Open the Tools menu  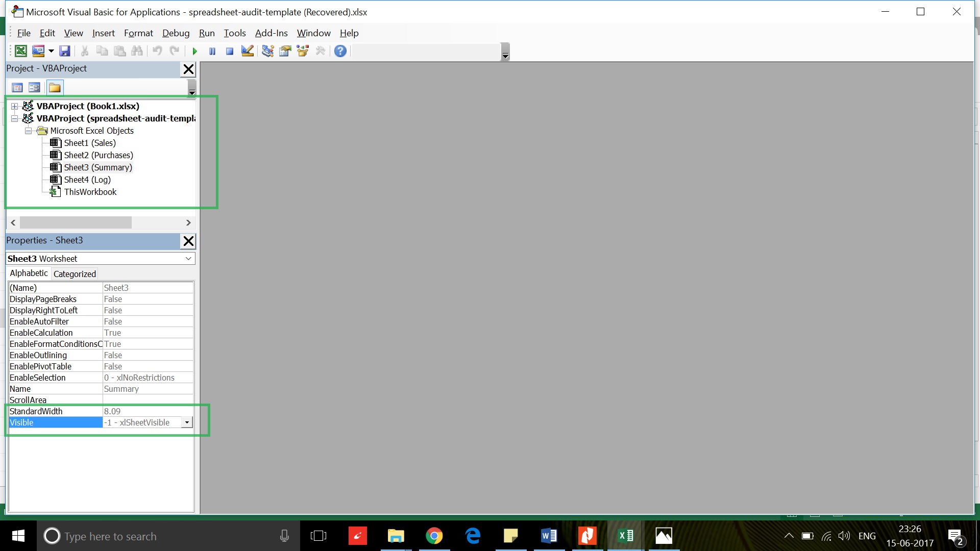235,33
